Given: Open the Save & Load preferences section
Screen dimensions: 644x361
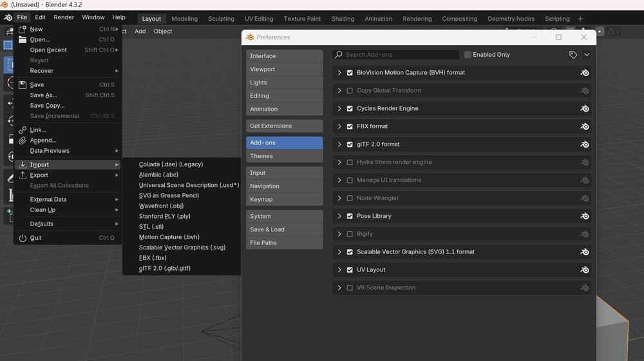Looking at the screenshot, I should 284,229.
